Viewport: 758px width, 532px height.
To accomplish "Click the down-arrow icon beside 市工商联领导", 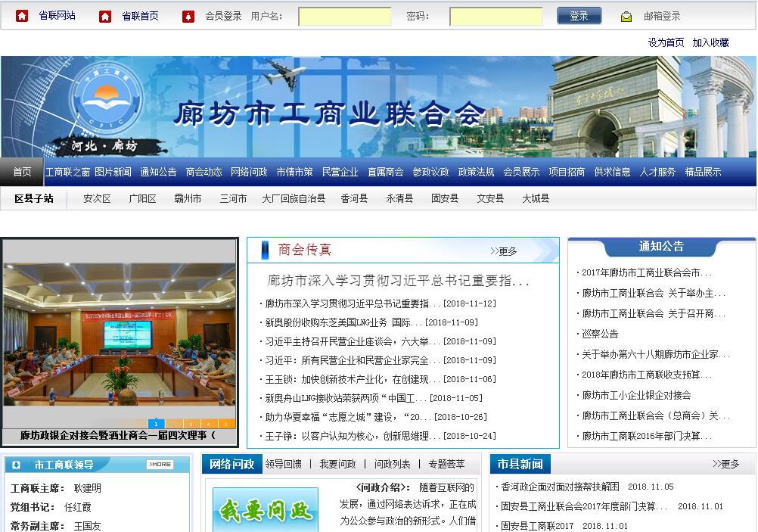I will (x=17, y=465).
